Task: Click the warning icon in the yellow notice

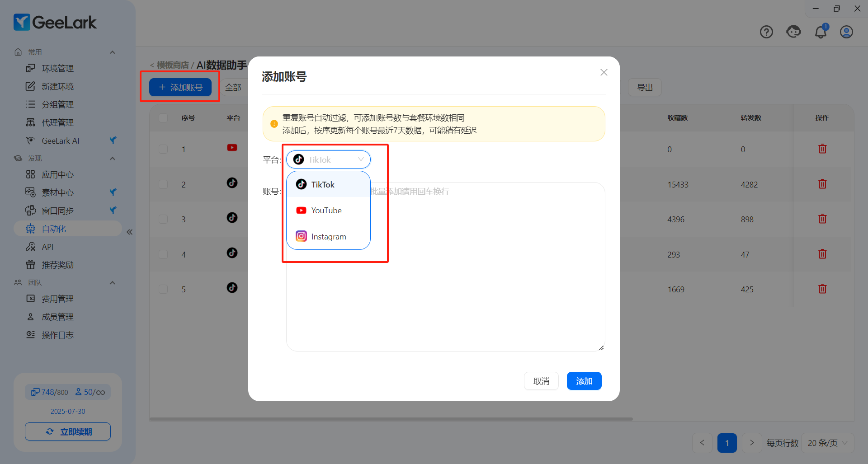Action: tap(274, 124)
